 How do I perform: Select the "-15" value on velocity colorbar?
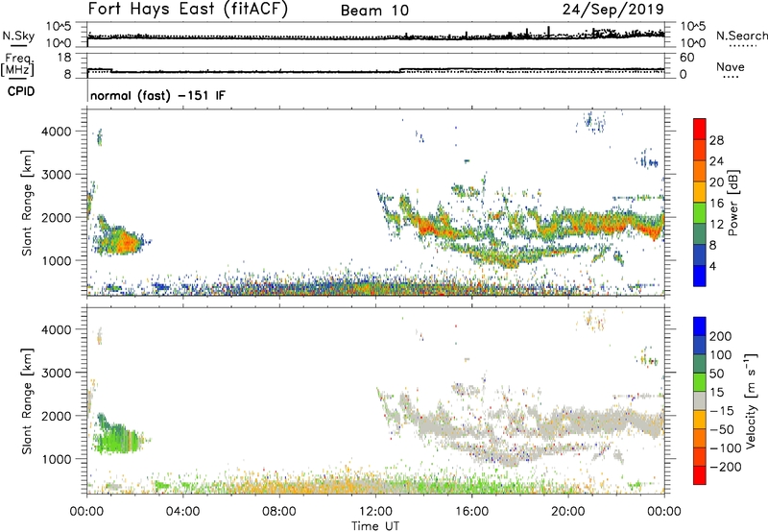tap(722, 411)
